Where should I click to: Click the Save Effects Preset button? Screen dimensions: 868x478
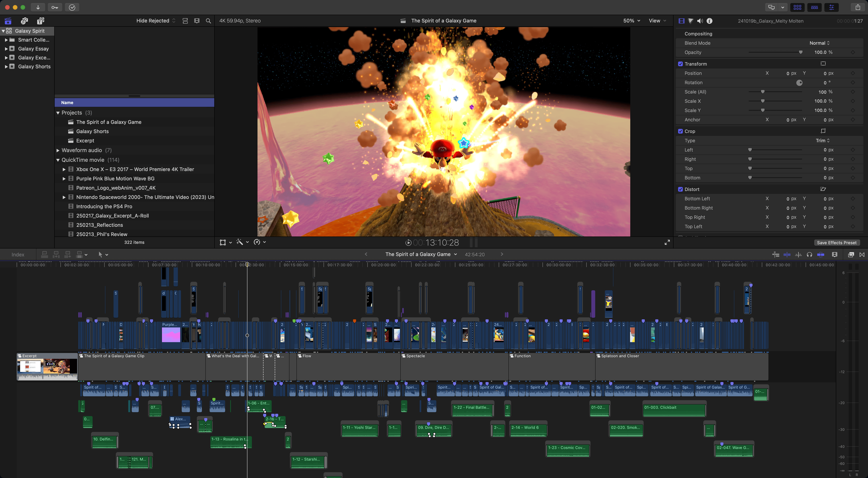click(x=837, y=242)
